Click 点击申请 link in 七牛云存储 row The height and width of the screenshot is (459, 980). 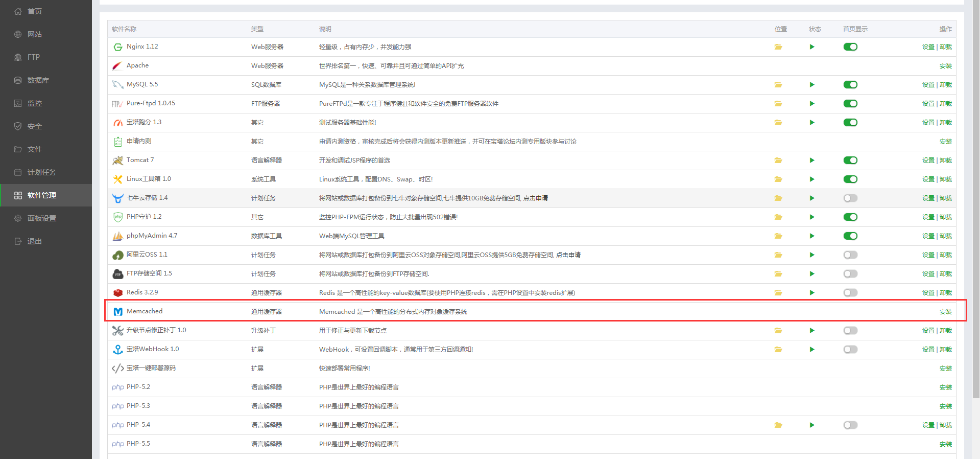pos(535,198)
